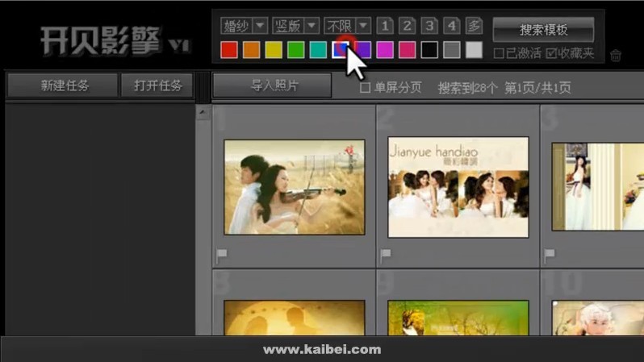Flag the Jianyue handiao template

[x=386, y=256]
